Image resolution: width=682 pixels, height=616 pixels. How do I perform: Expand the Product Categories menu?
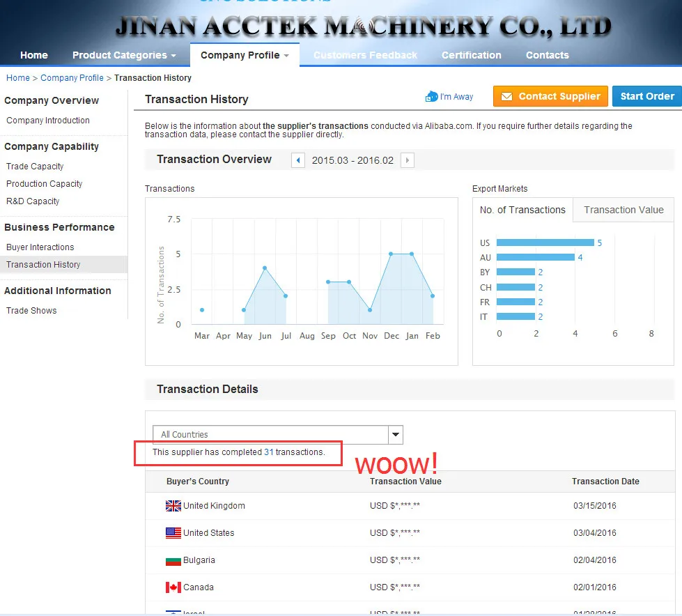point(125,55)
